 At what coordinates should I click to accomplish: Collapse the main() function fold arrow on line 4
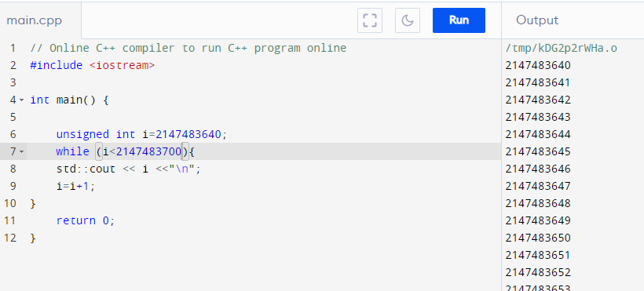[x=22, y=100]
